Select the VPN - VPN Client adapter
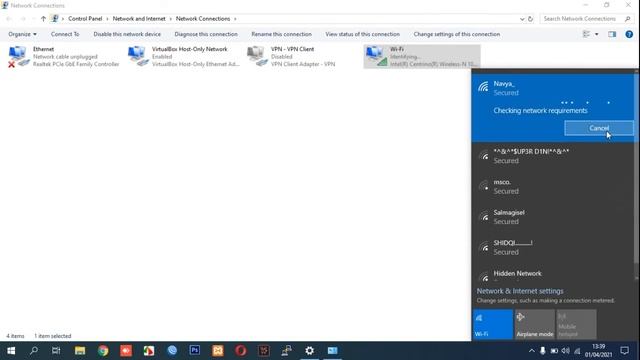 [291, 56]
